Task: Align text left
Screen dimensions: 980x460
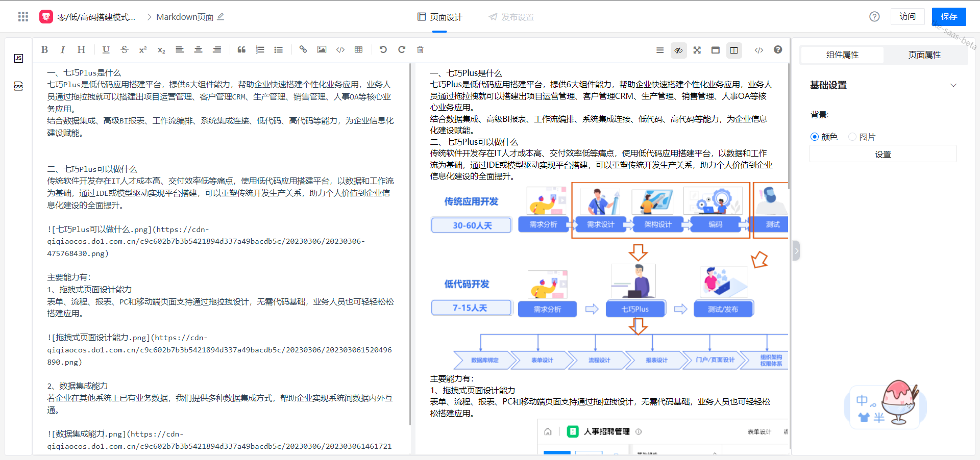Action: (180, 49)
